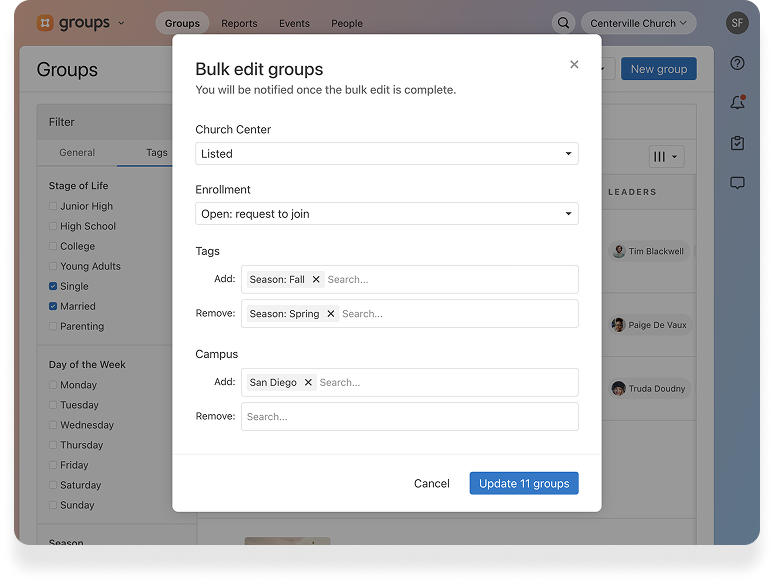Switch to the Events nav tab
This screenshot has height=583, width=774.
tap(294, 23)
